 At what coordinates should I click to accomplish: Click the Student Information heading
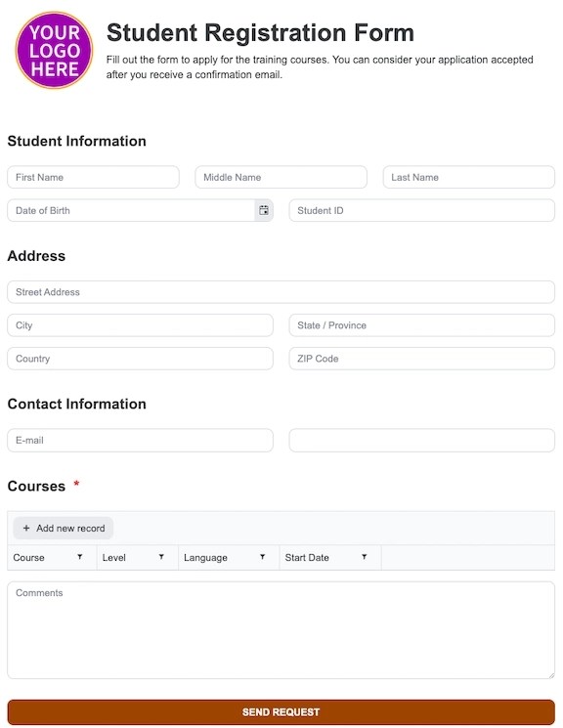click(x=76, y=141)
